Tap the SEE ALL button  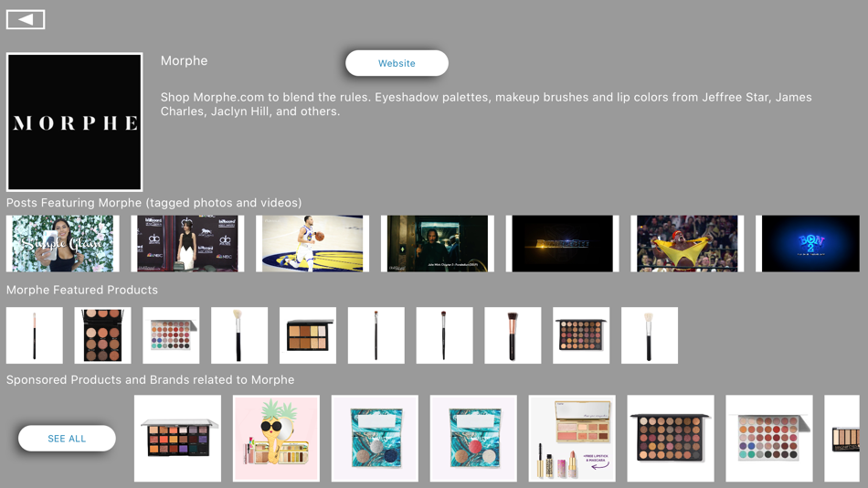(67, 438)
